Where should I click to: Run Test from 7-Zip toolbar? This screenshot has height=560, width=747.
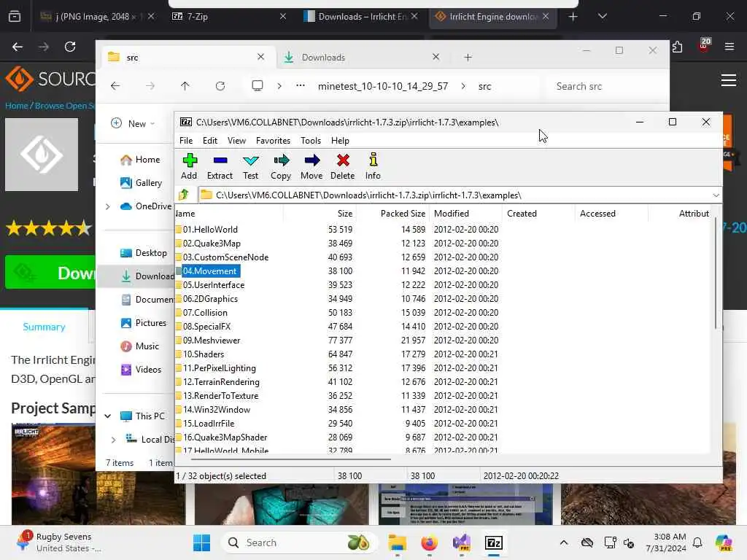[251, 166]
